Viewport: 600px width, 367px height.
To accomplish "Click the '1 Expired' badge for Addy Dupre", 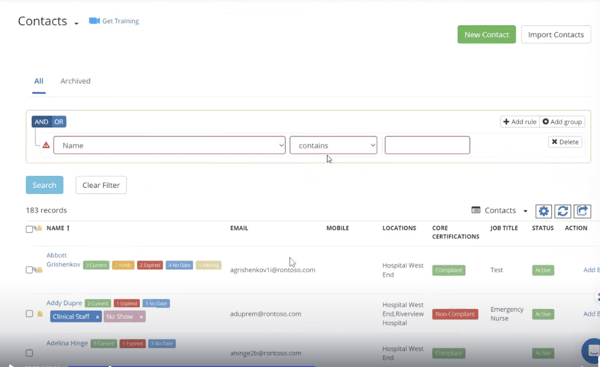I will 127,303.
